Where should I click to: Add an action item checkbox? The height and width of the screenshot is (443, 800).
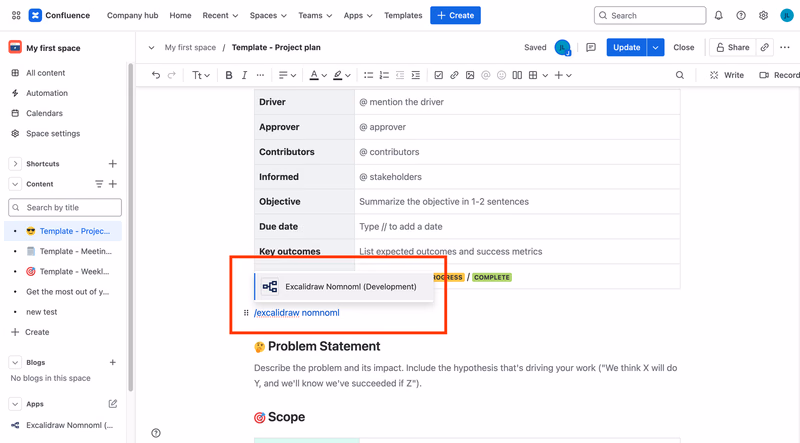(438, 75)
